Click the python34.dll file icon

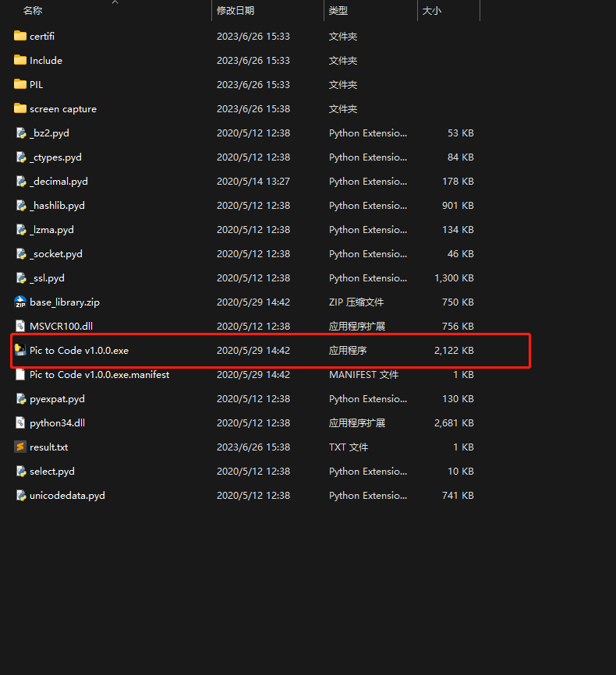[20, 422]
